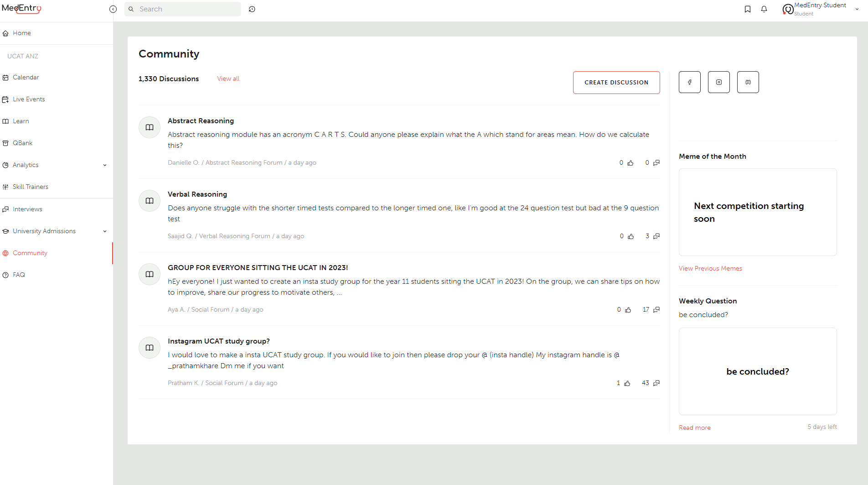The image size is (868, 485).
Task: Open the Discord social icon
Action: [x=748, y=82]
